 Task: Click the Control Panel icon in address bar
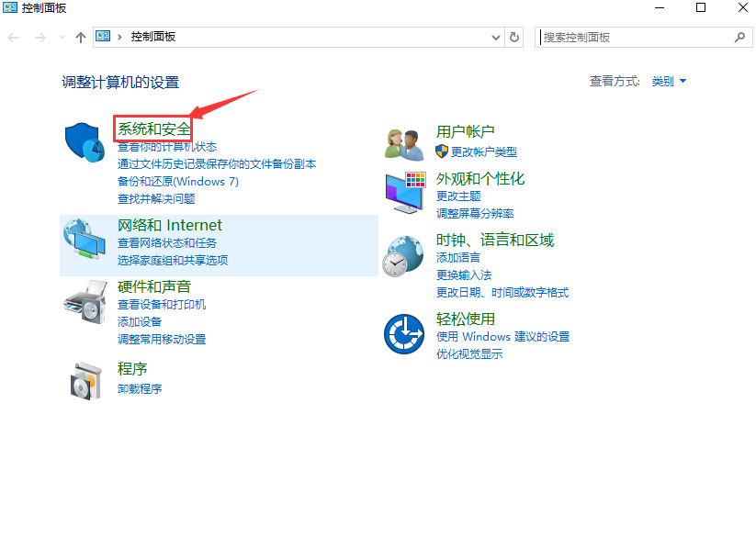pyautogui.click(x=103, y=36)
